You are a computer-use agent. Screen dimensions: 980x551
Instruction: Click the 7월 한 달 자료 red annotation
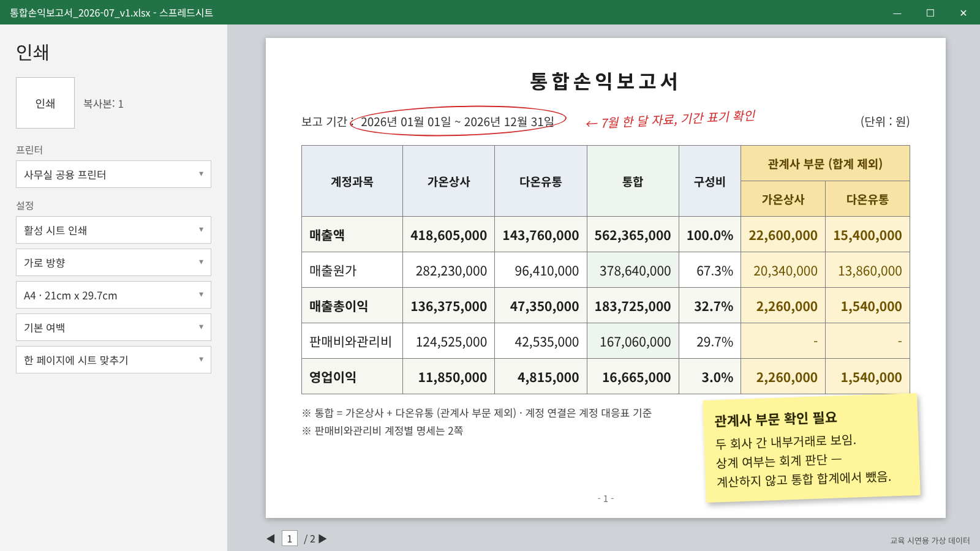671,119
